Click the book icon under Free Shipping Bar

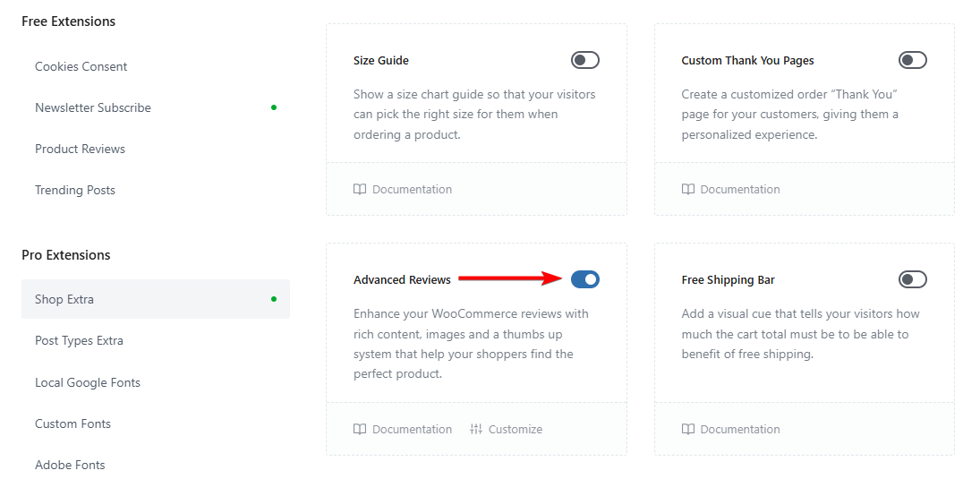(x=687, y=430)
